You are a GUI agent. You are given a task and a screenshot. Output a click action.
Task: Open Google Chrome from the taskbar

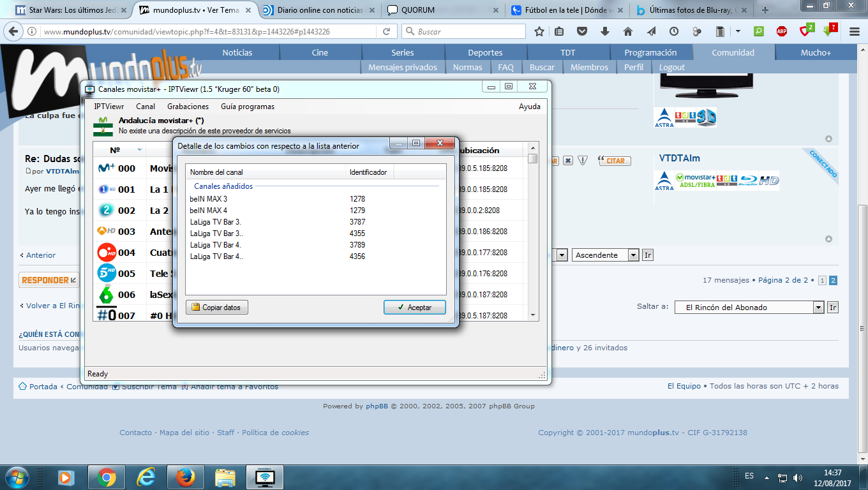pos(106,477)
